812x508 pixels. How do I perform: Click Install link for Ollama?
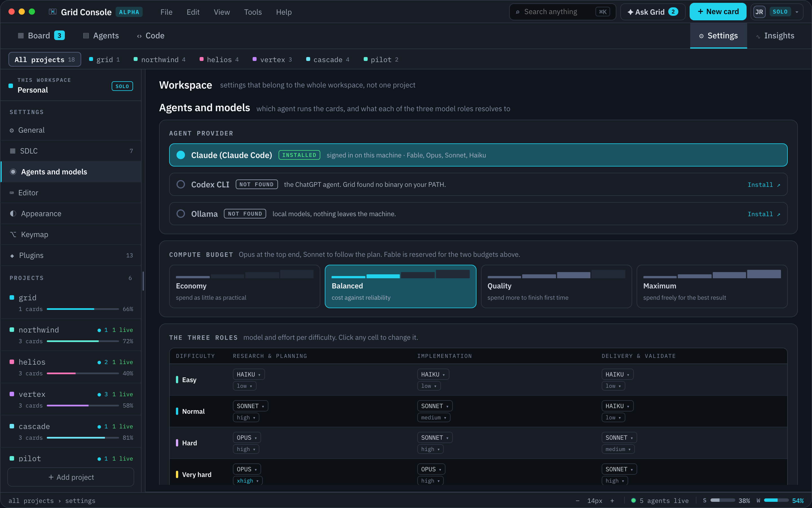(x=764, y=214)
